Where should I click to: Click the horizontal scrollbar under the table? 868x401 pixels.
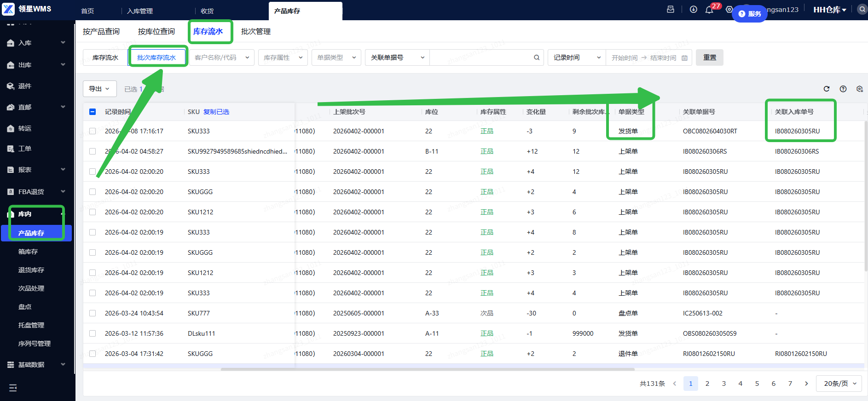428,369
